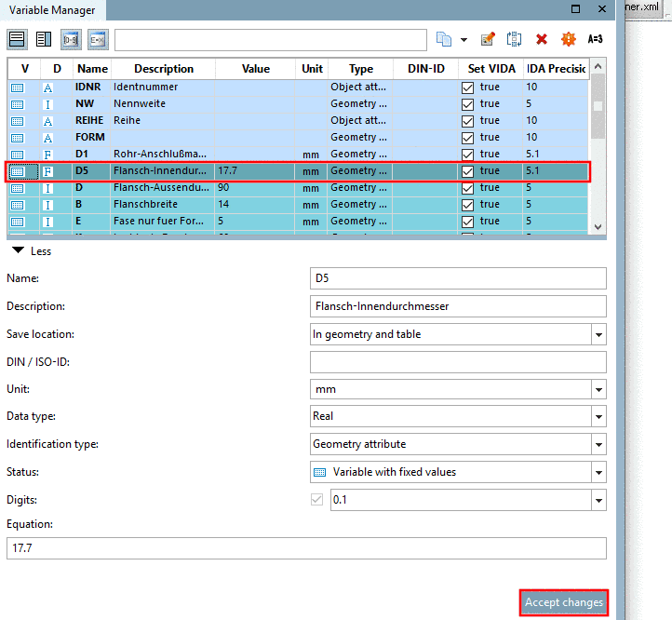Click the Accept changes button

click(564, 602)
